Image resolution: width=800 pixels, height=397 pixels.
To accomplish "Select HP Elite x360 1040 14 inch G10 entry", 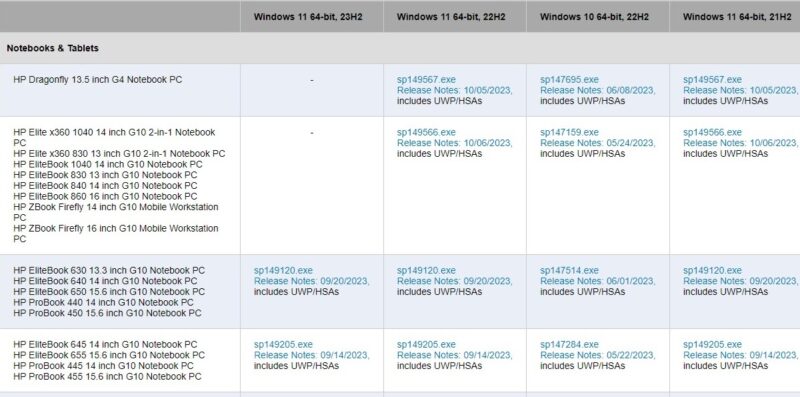I will point(114,137).
